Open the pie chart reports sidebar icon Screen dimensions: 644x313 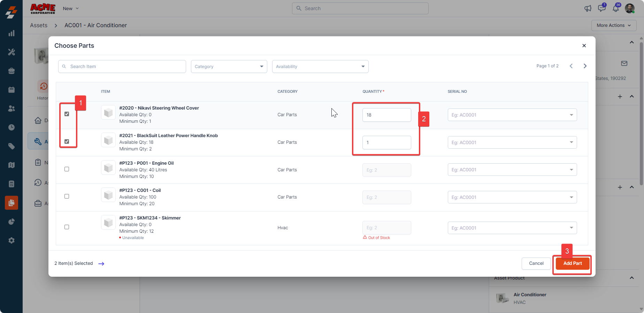[11, 222]
